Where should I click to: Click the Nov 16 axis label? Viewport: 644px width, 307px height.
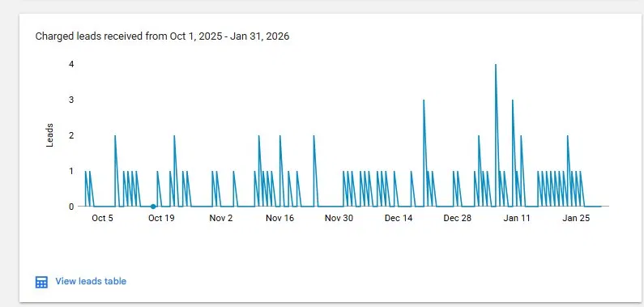(x=279, y=219)
